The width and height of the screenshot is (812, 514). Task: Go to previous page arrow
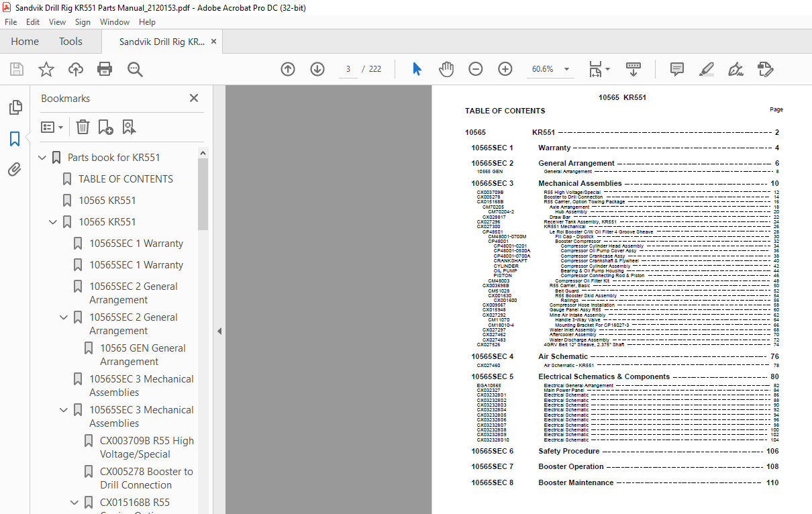click(288, 69)
